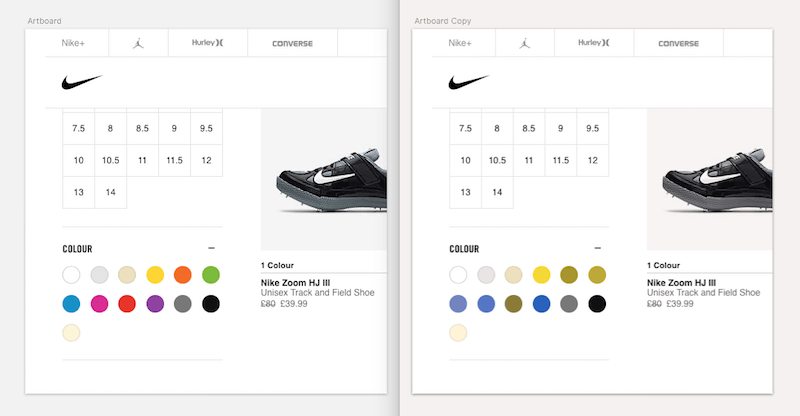Click the Nike swoosh logo in Artboard Copy
The image size is (800, 416).
[x=468, y=82]
